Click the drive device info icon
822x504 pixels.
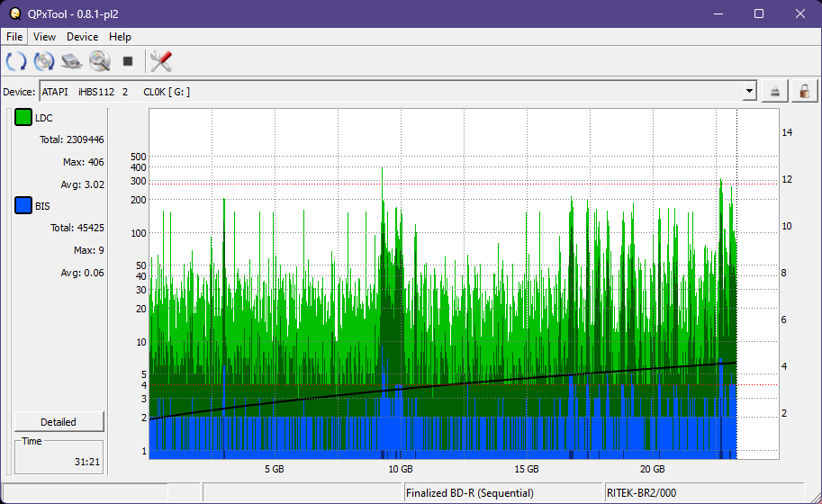tap(72, 61)
